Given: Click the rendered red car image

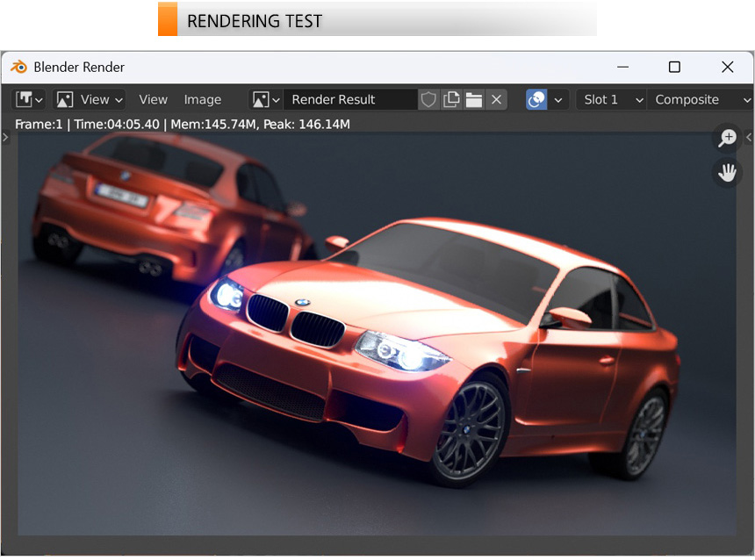Looking at the screenshot, I should (377, 334).
